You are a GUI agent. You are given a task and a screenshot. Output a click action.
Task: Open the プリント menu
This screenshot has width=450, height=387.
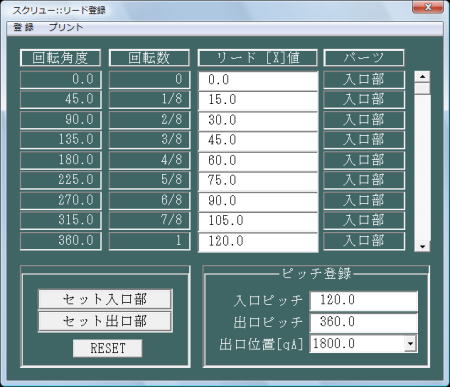pyautogui.click(x=65, y=27)
